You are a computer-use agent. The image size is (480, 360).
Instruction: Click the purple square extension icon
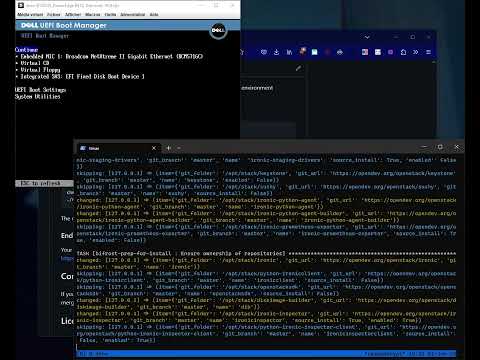[x=390, y=52]
